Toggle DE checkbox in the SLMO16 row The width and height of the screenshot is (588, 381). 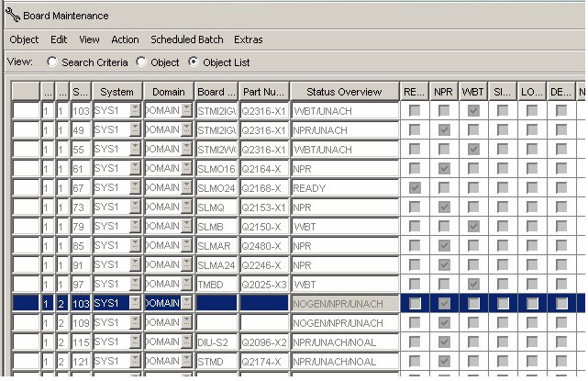click(561, 168)
